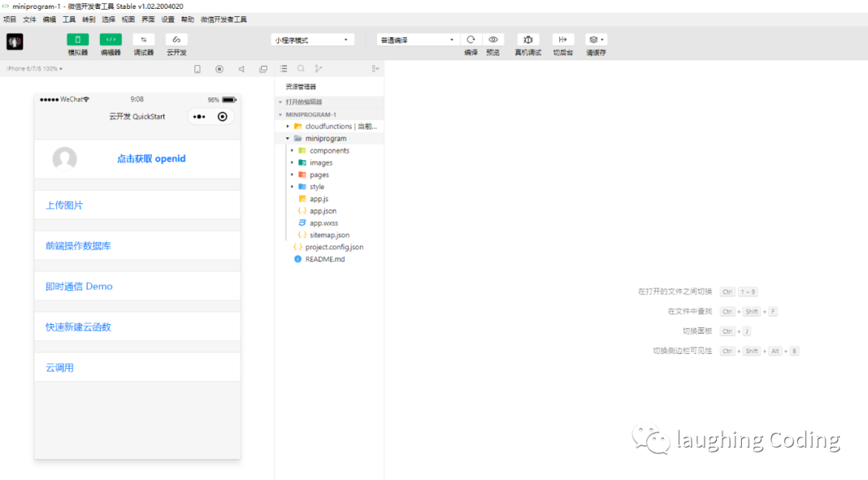Expand the opened editors section
The image size is (868, 480).
(330, 102)
